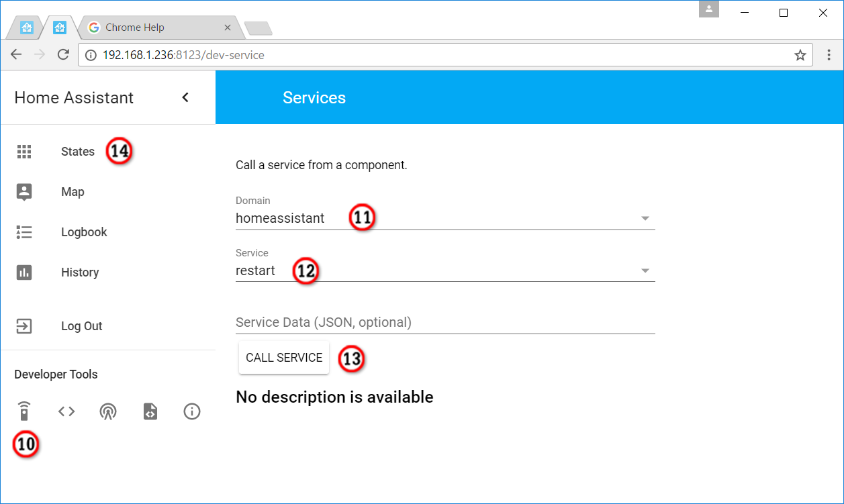Select Log Out in the sidebar
The width and height of the screenshot is (844, 504).
tap(82, 326)
